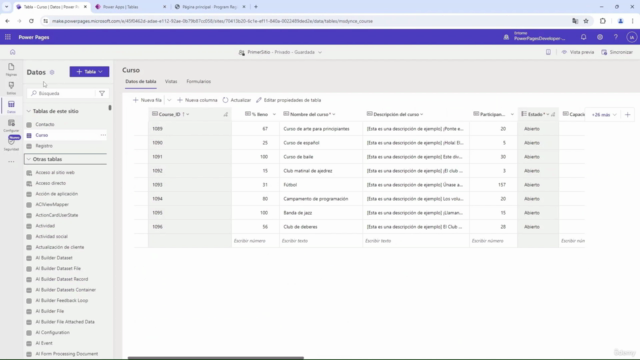Collapse the Otras tablas section
Viewport: 640px width, 360px height.
tap(29, 159)
